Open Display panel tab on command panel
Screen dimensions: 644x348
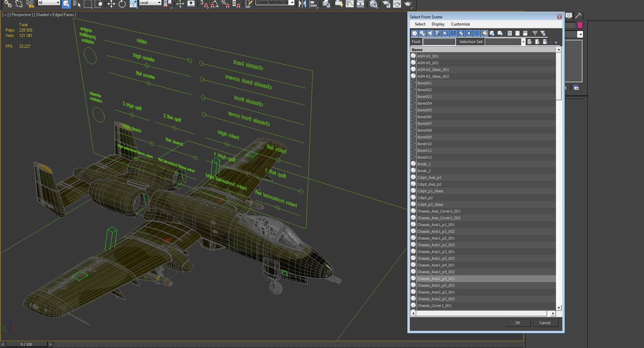click(569, 15)
